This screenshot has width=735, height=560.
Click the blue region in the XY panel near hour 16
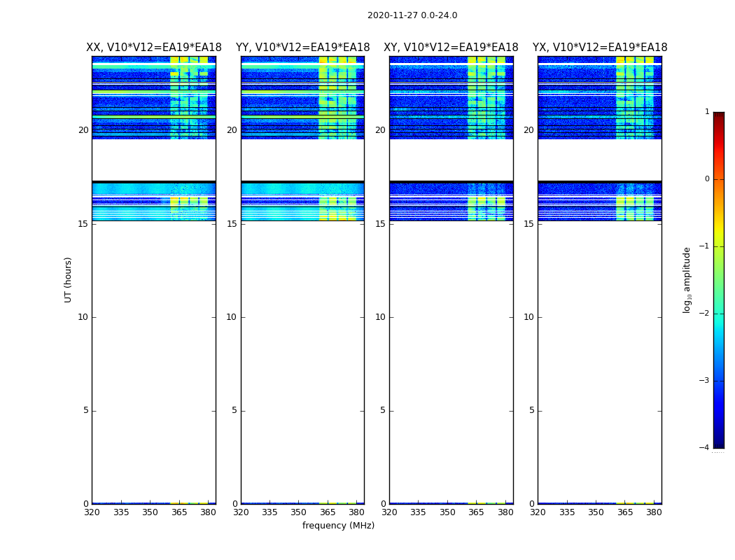428,202
